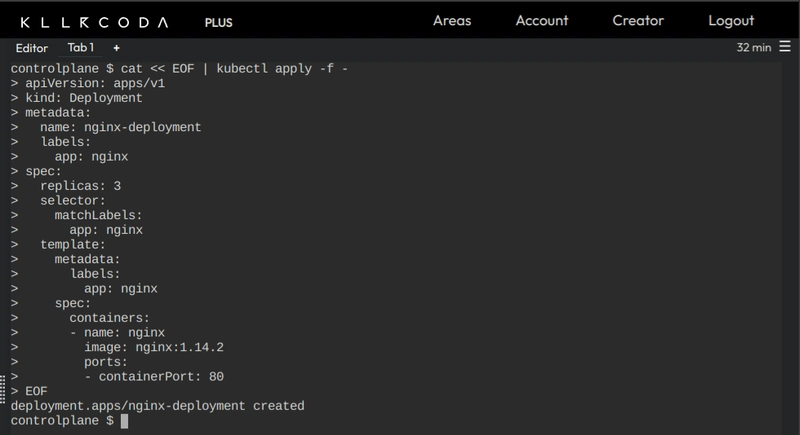This screenshot has height=435, width=800.
Task: Open the hamburger menu icon
Action: point(785,47)
